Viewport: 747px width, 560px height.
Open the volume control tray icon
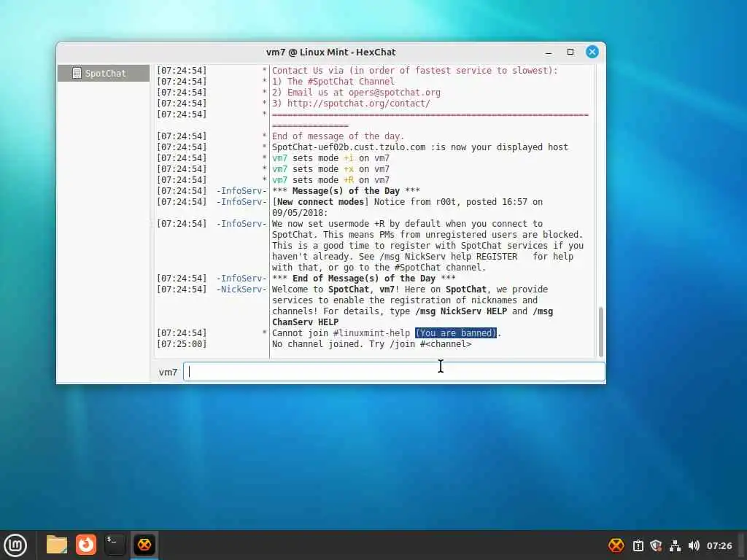click(694, 545)
